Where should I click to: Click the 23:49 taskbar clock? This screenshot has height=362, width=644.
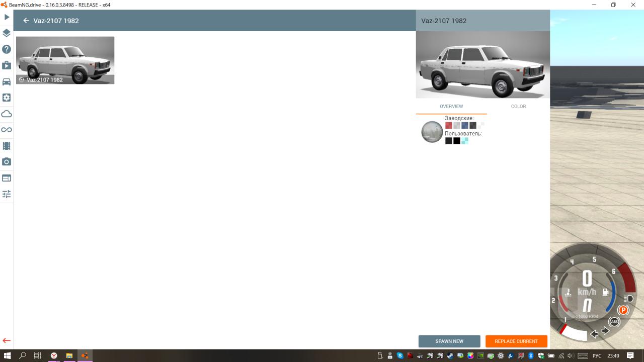coord(613,355)
